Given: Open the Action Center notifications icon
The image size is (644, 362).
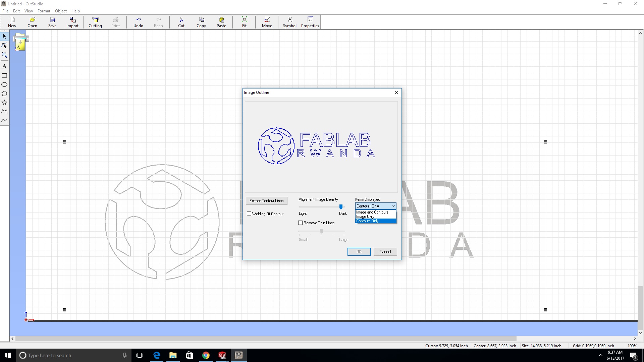Looking at the screenshot, I should (x=634, y=355).
